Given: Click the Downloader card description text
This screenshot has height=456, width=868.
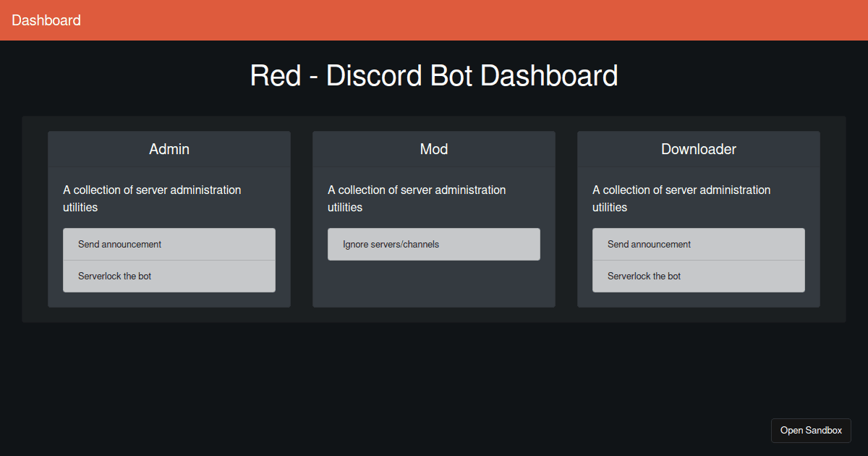Looking at the screenshot, I should coord(681,198).
